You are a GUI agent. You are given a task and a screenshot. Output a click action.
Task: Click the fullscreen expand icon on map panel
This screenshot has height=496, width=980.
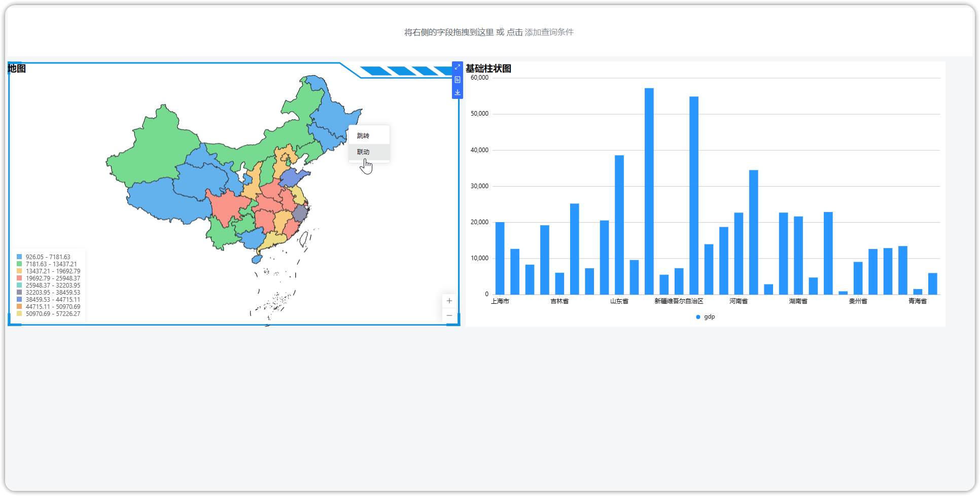coord(458,67)
